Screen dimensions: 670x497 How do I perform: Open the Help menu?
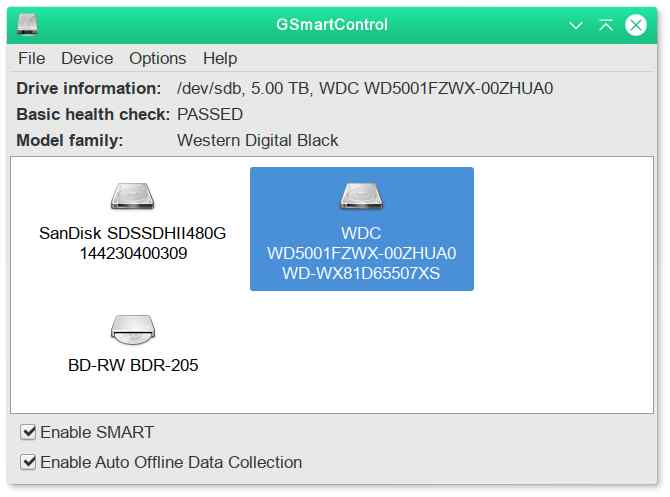[x=220, y=58]
